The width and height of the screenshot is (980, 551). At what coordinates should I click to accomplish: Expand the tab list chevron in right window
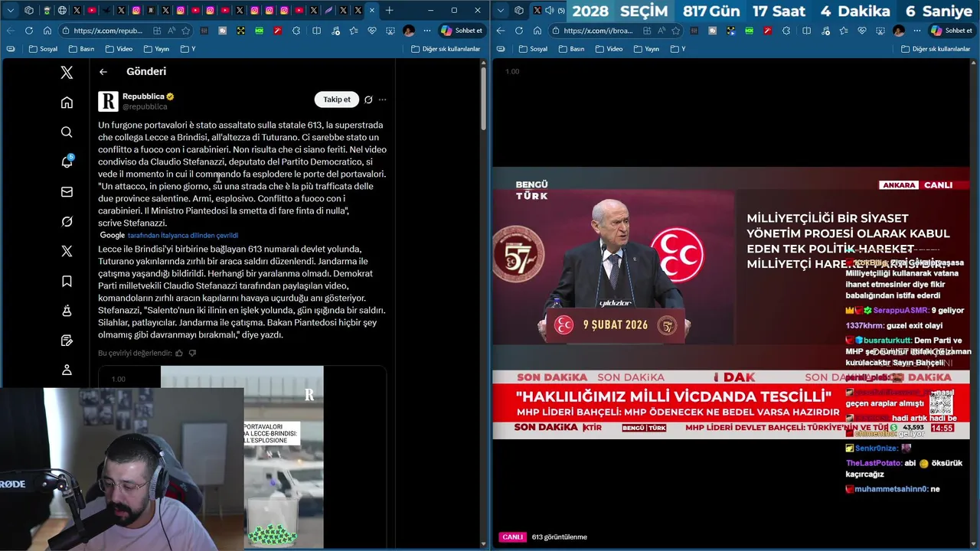coord(500,10)
